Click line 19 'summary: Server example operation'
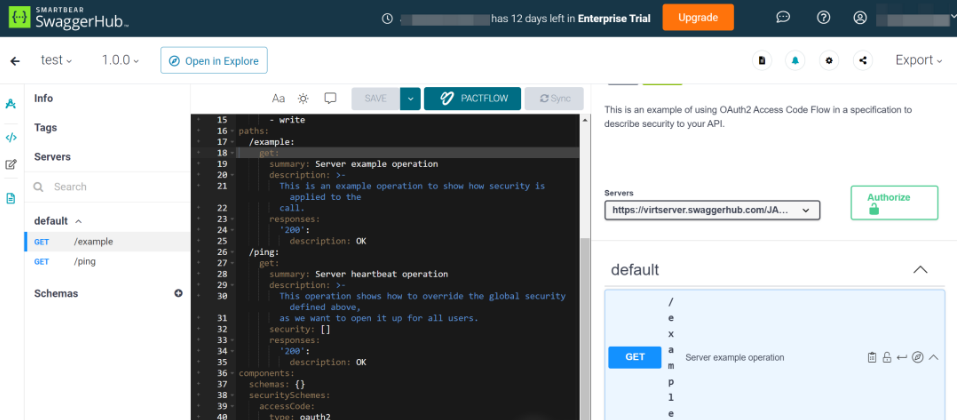Image resolution: width=957 pixels, height=420 pixels. [354, 164]
